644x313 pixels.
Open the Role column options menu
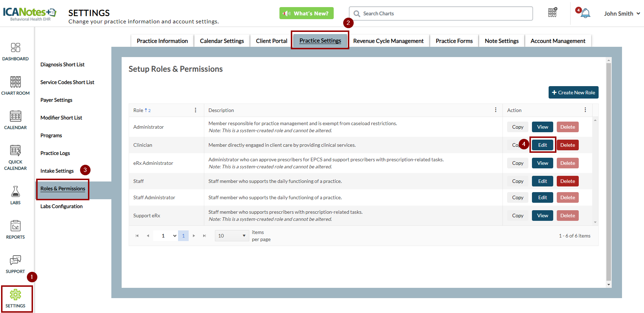tap(195, 110)
